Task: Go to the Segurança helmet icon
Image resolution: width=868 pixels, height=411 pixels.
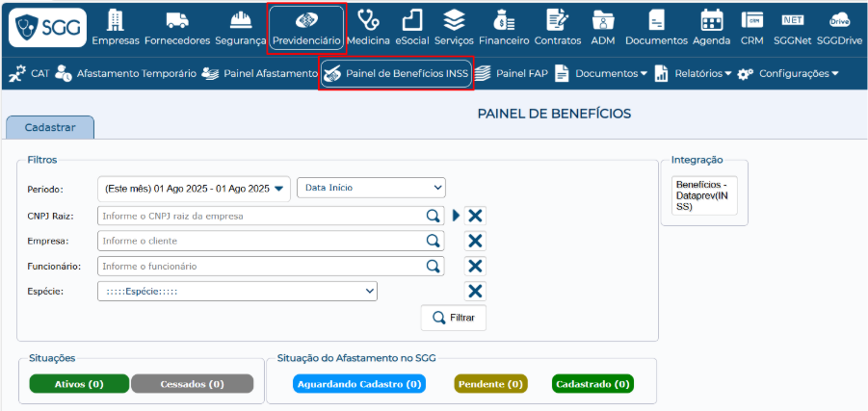Action: 240,20
